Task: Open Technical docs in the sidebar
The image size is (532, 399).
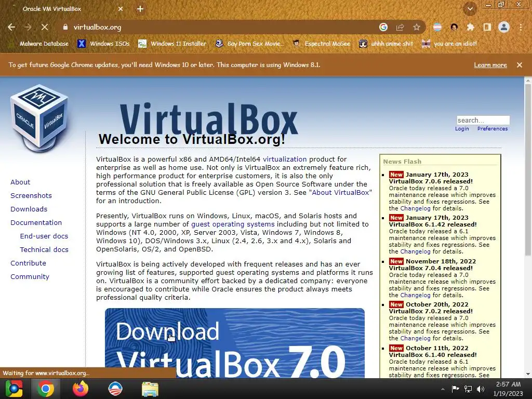Action: (44, 250)
